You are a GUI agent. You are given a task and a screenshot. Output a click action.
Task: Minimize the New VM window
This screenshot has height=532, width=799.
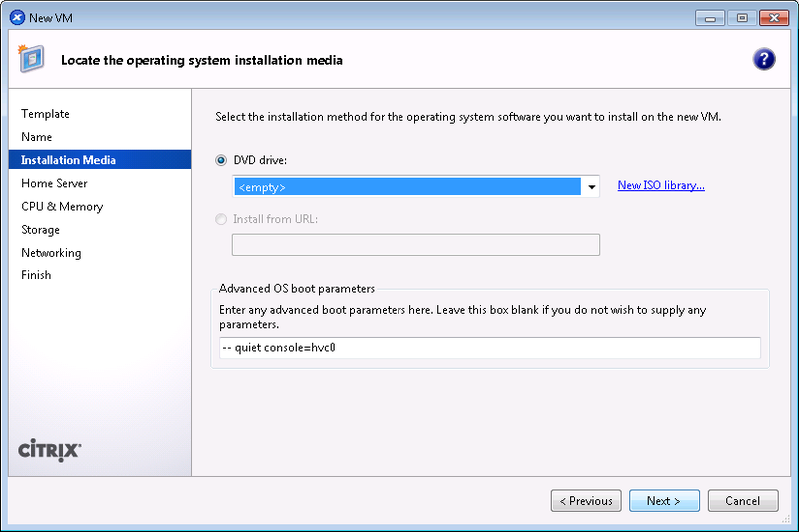[x=710, y=18]
